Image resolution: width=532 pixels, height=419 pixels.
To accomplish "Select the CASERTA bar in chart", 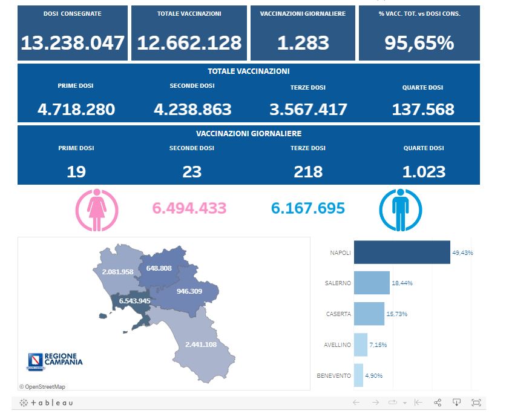I will (x=369, y=314).
